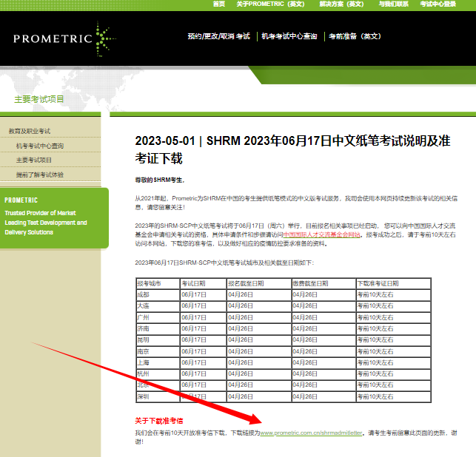Select 教育及职业考试 in the sidebar
The height and width of the screenshot is (457, 476).
coord(30,131)
